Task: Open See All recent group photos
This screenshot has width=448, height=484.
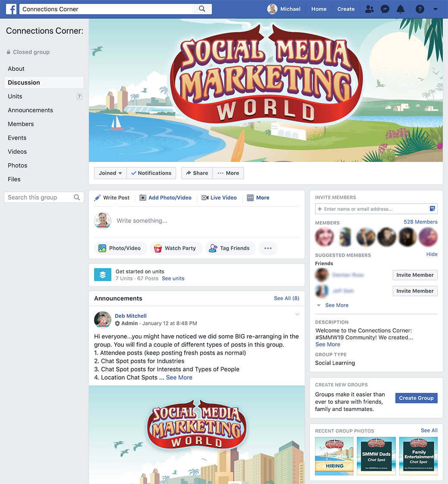Action: coord(429,430)
